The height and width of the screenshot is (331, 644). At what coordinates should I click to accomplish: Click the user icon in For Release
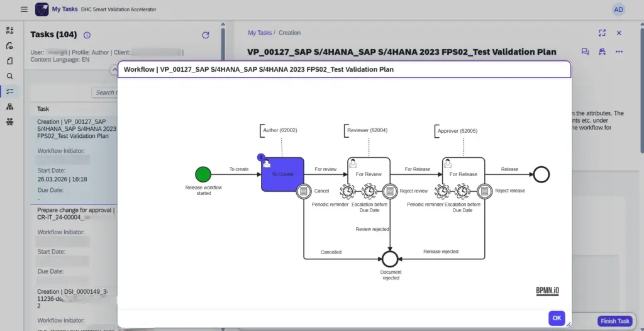448,164
